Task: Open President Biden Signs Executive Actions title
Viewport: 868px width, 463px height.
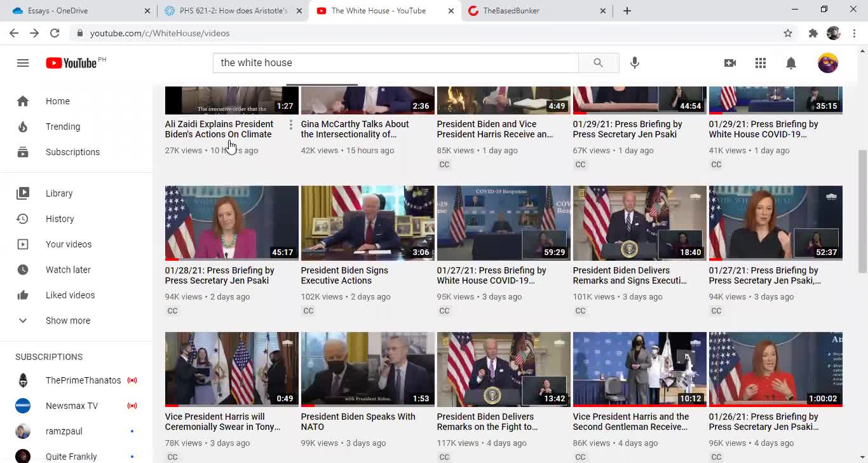Action: [x=344, y=275]
